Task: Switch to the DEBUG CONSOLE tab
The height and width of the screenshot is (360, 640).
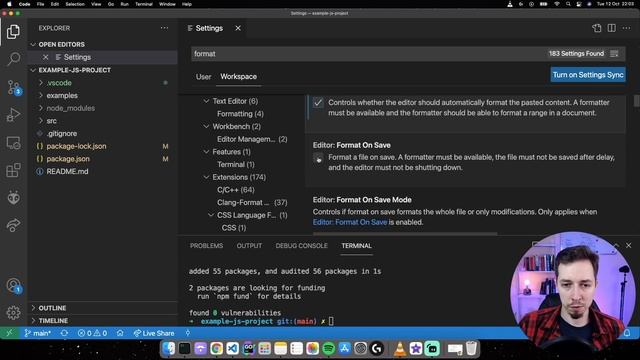Action: pos(302,246)
